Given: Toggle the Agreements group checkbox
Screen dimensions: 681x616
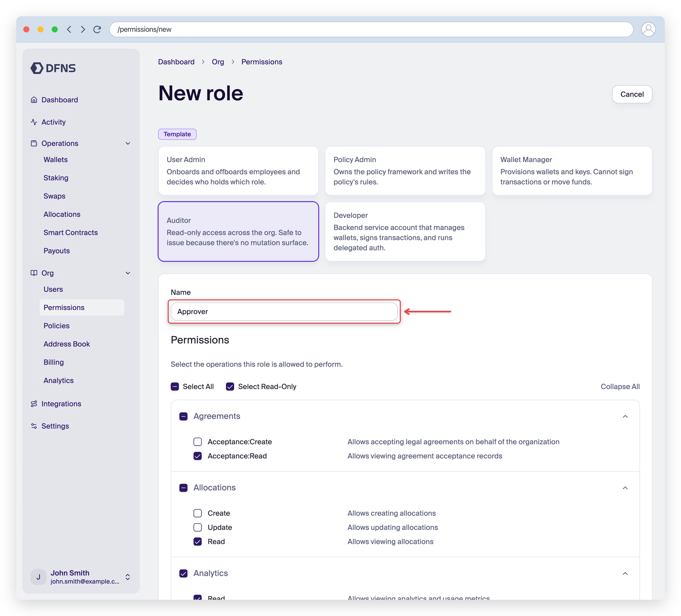Looking at the screenshot, I should (x=183, y=416).
